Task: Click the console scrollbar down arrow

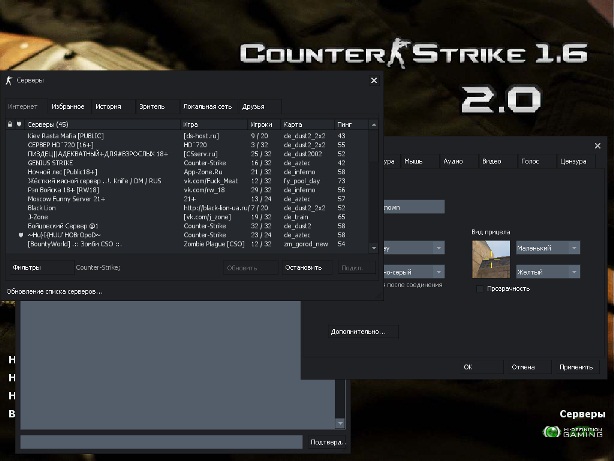Action: click(x=340, y=423)
